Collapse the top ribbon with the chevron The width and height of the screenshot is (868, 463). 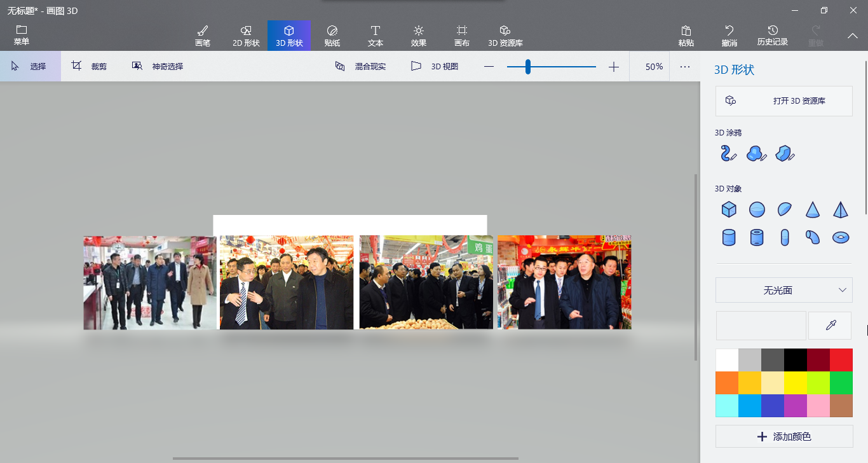pyautogui.click(x=853, y=36)
